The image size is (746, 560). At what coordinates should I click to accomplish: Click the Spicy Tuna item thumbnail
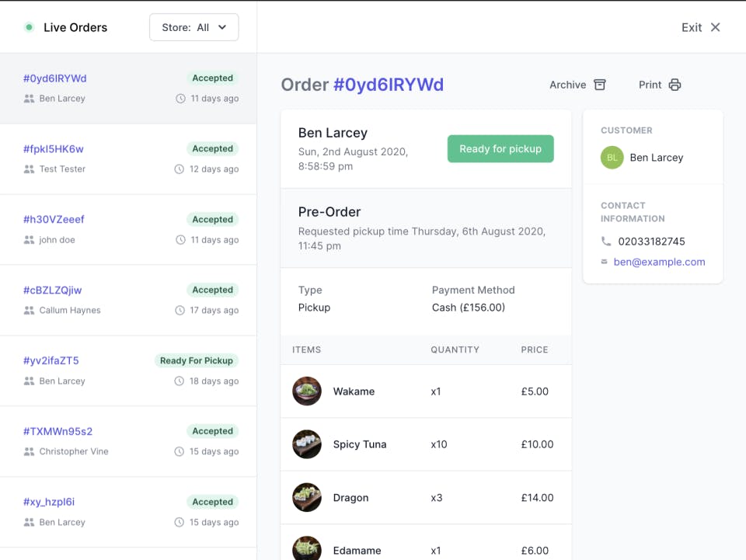[307, 444]
